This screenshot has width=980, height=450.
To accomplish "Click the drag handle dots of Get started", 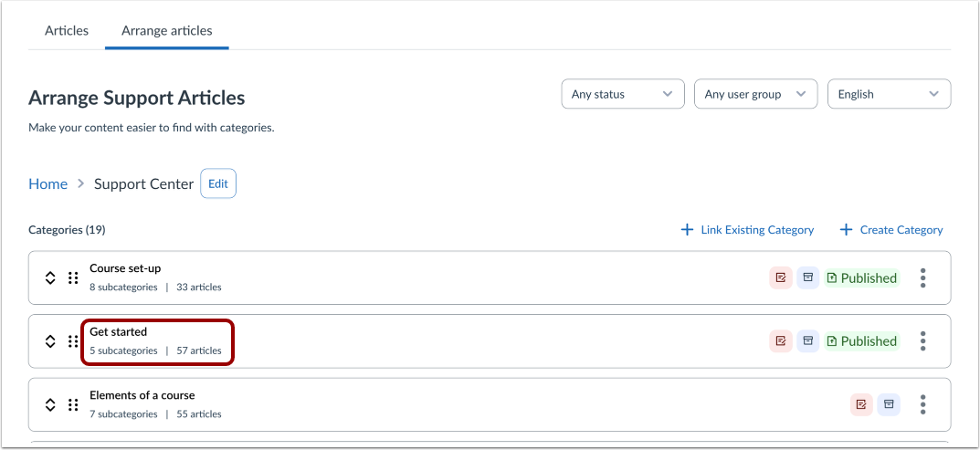I will tap(73, 341).
